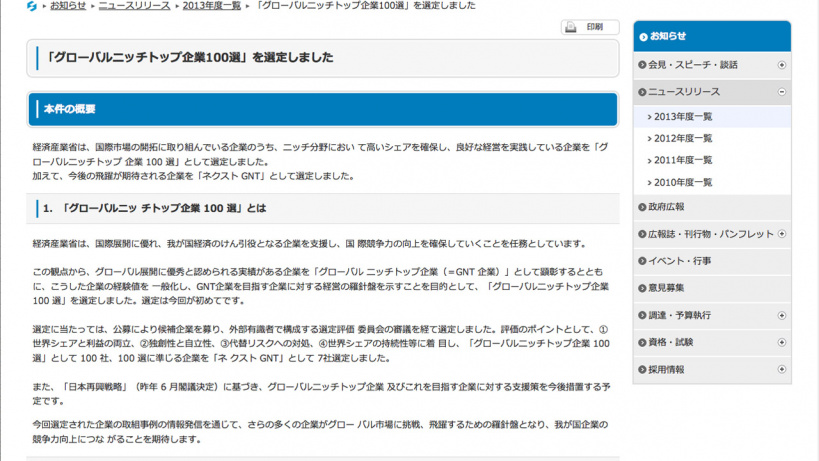Open 2013年度一覧 breadcrumb link
This screenshot has height=461, width=819.
click(213, 6)
